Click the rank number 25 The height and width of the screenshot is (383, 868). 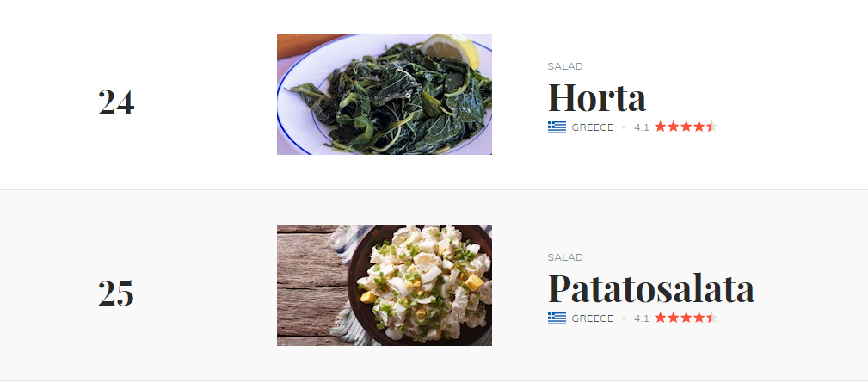click(x=116, y=293)
